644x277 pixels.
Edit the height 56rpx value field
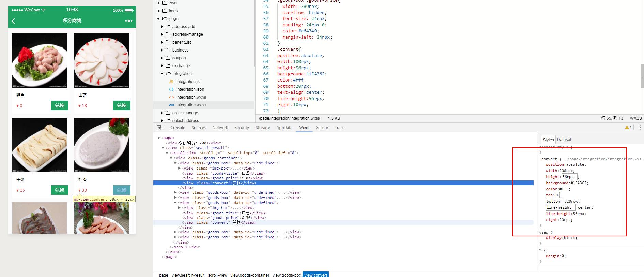click(x=569, y=177)
